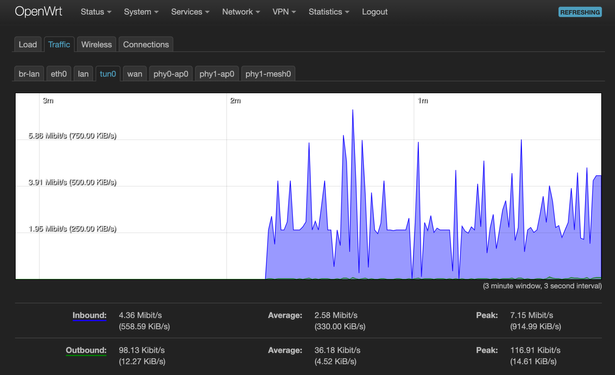Viewport: 615px width, 375px height.
Task: Switch to the Load tab
Action: (27, 44)
